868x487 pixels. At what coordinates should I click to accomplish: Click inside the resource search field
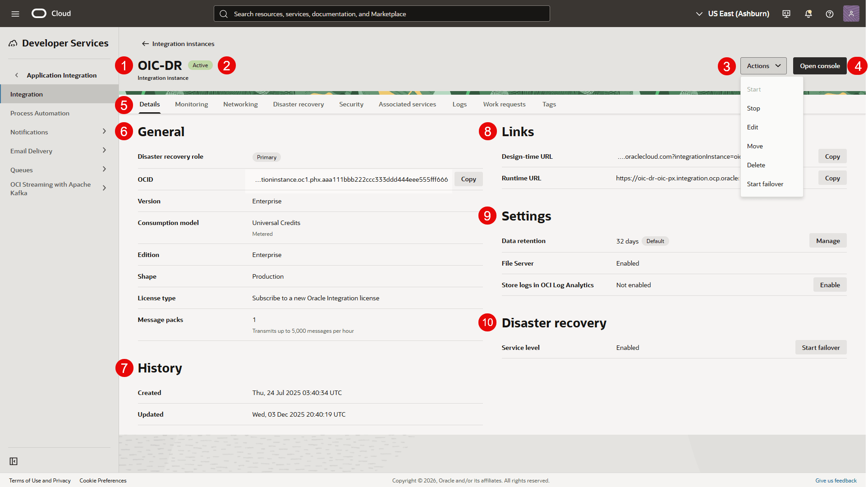(x=381, y=14)
